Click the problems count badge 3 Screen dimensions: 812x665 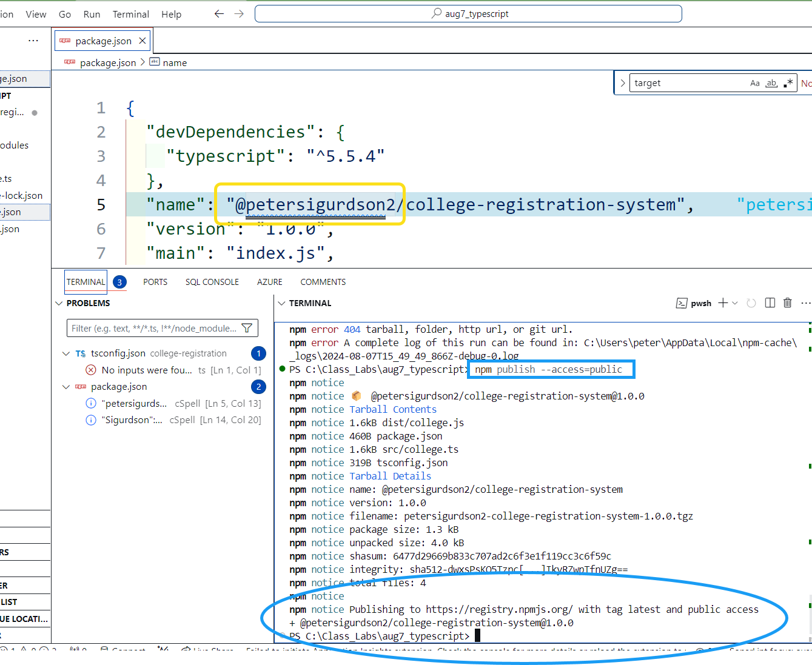point(119,282)
